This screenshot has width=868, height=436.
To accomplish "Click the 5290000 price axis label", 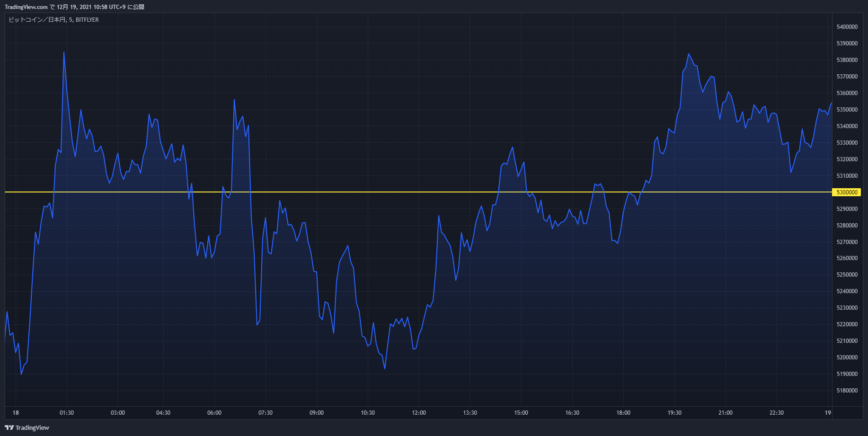I will click(x=847, y=209).
